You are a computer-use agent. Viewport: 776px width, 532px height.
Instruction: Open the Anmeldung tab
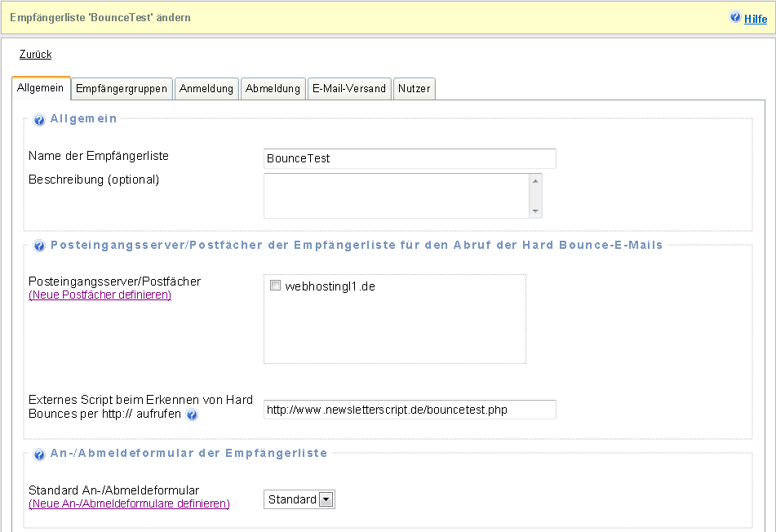click(x=206, y=88)
